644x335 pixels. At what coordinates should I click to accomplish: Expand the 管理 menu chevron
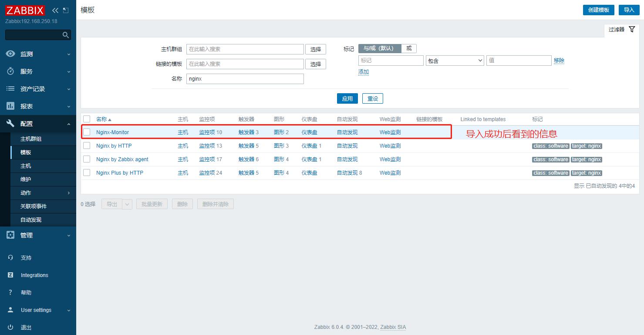coord(69,236)
